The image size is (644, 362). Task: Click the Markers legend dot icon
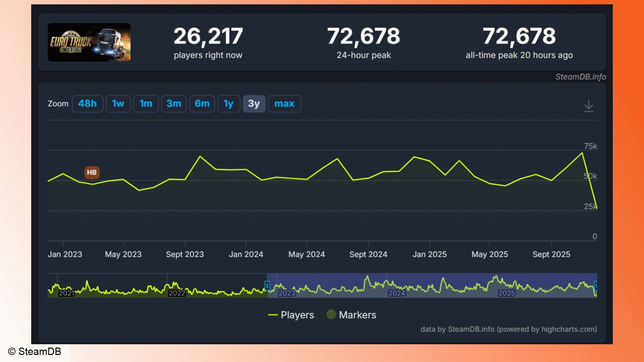(331, 315)
